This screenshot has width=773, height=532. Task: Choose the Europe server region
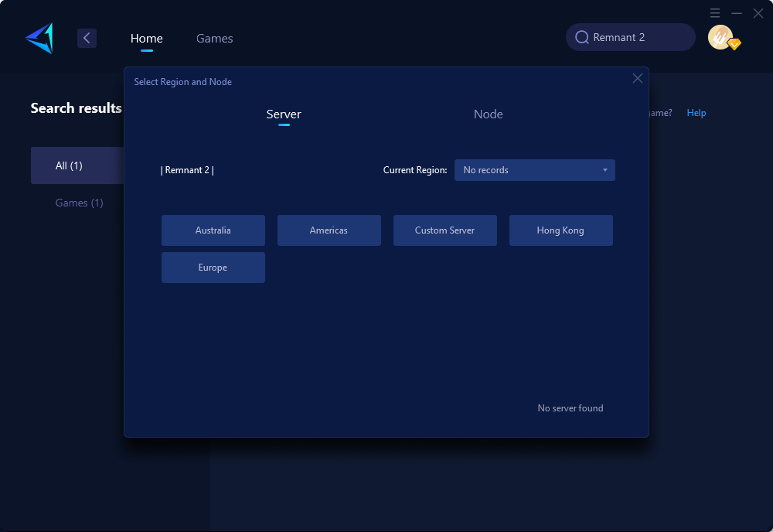(x=213, y=268)
